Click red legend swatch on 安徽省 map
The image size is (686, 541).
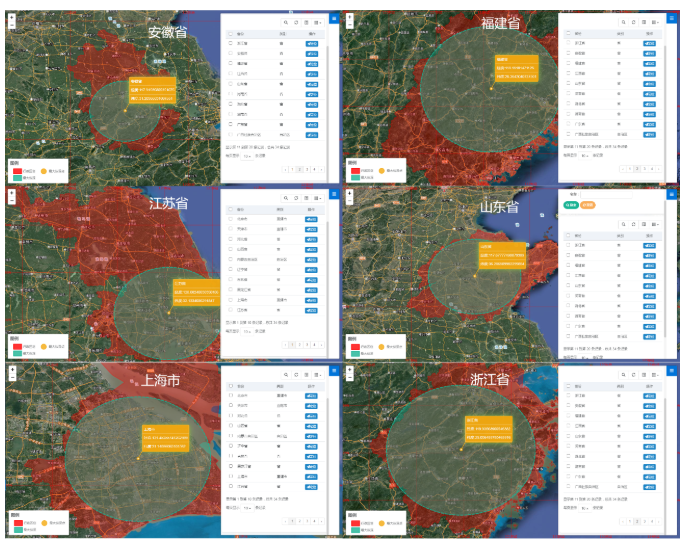pyautogui.click(x=17, y=171)
